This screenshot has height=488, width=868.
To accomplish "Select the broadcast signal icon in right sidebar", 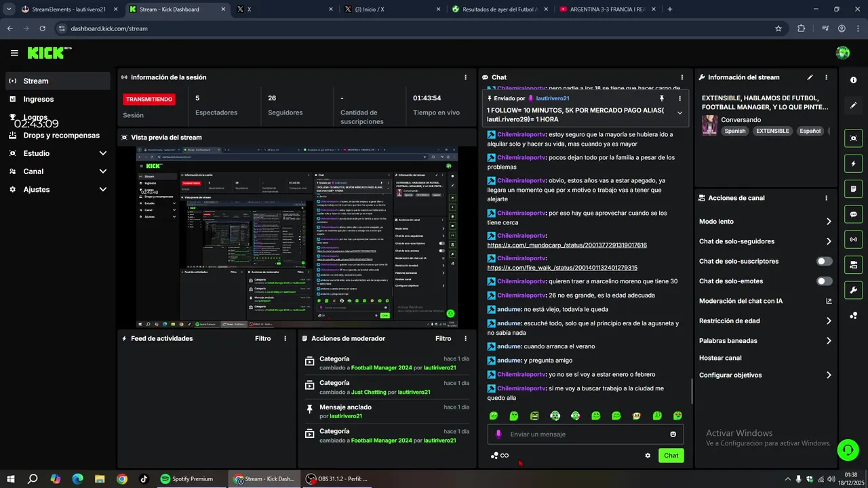I will click(x=853, y=239).
